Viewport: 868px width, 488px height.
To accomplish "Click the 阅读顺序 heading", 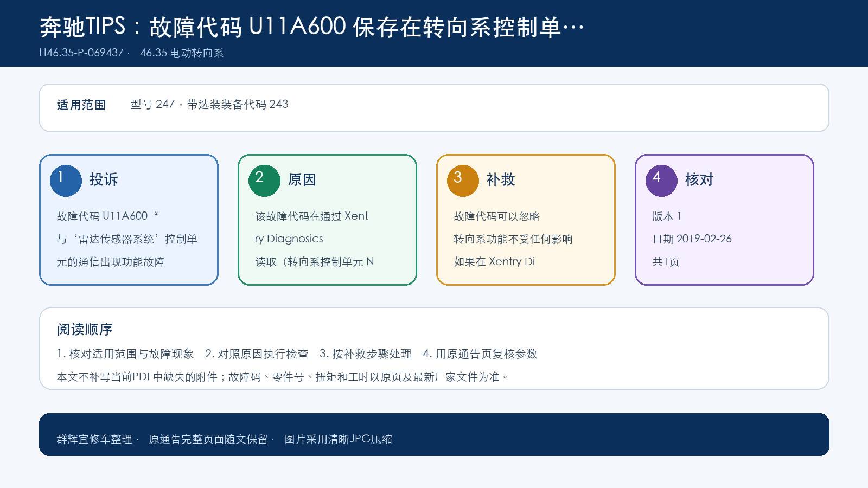I will point(85,329).
